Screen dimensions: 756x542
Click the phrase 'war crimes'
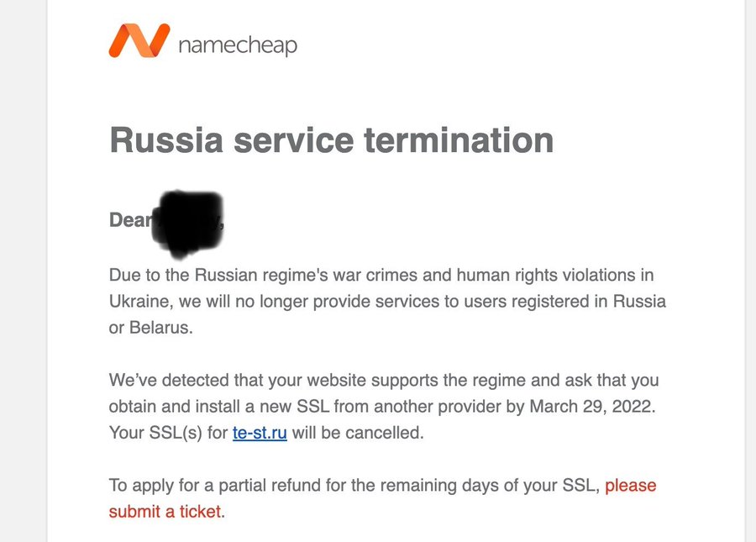(x=375, y=276)
